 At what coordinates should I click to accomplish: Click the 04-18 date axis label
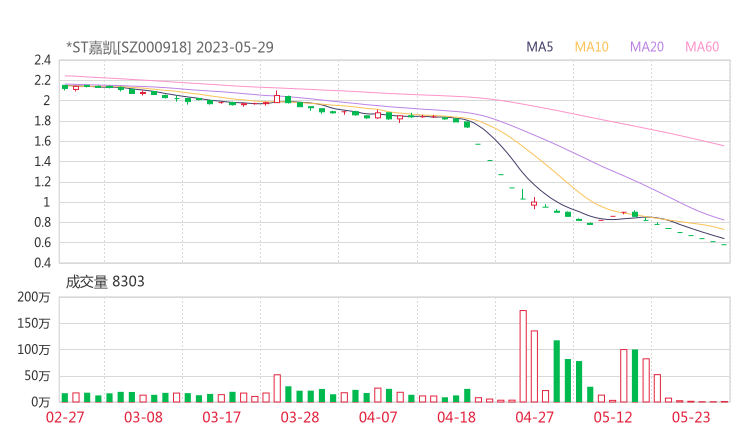tap(456, 417)
